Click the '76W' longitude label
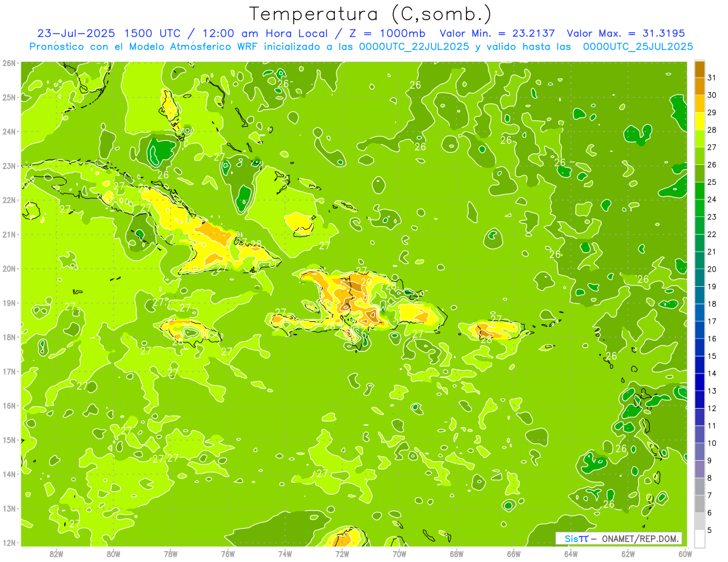Image resolution: width=728 pixels, height=562 pixels. pos(228,554)
